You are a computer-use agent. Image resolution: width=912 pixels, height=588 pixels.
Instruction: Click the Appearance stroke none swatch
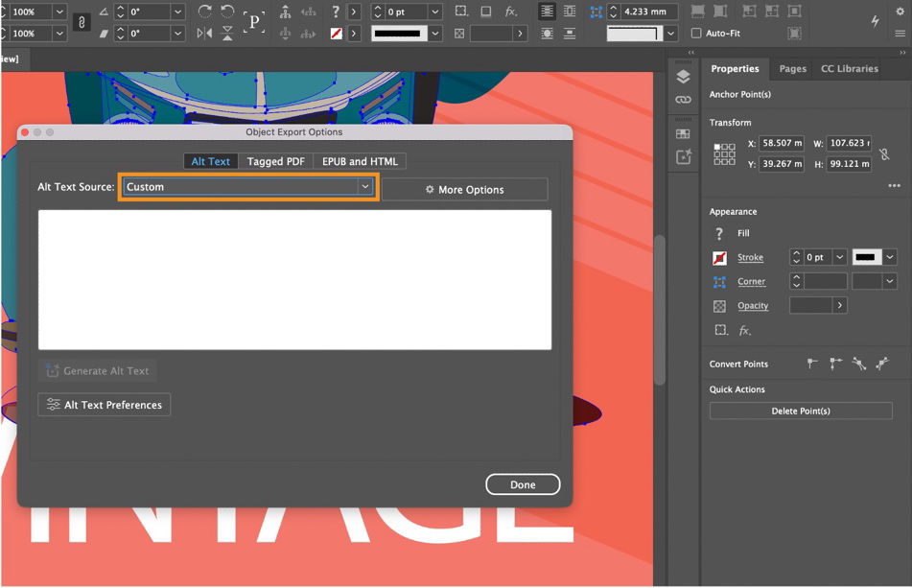tap(719, 258)
